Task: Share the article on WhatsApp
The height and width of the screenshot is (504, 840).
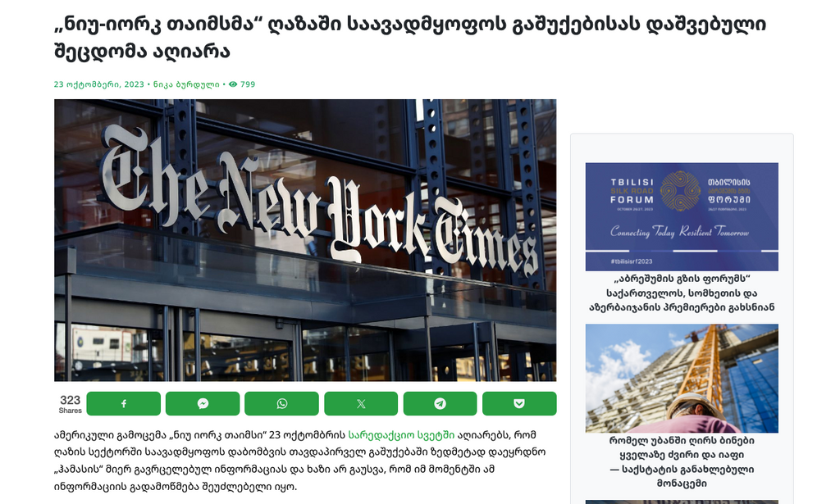Action: (282, 403)
